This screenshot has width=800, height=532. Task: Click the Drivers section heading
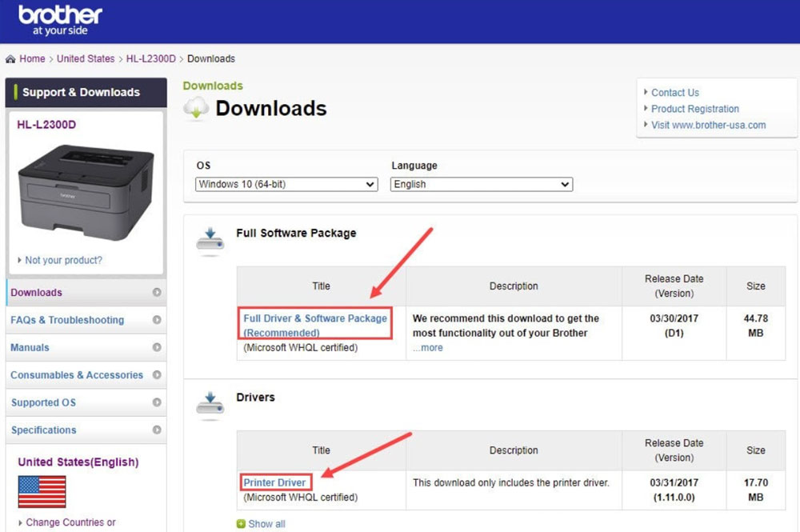255,398
